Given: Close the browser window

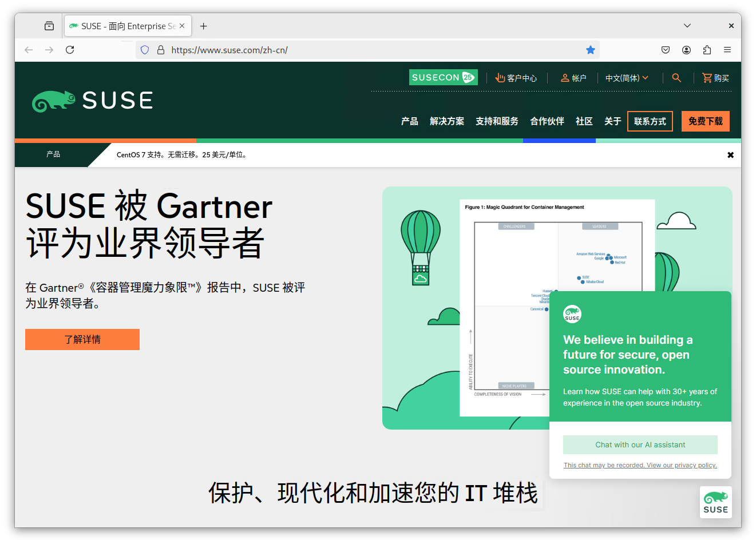Looking at the screenshot, I should pos(731,26).
